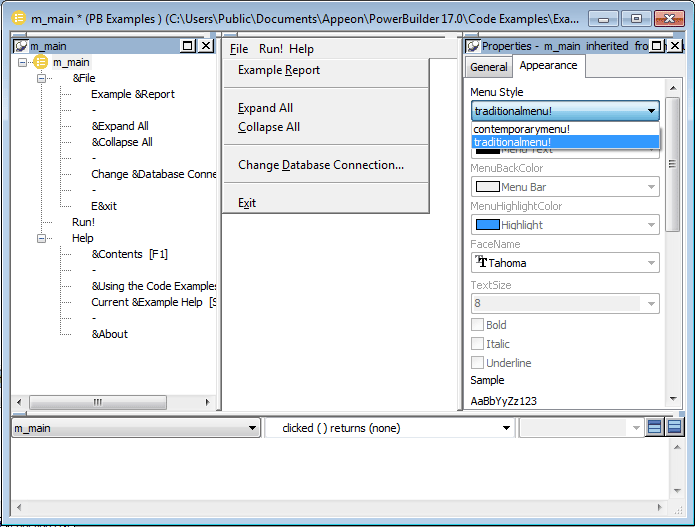This screenshot has height=527, width=696.
Task: Choose contemporarymenu! from Menu Style list
Action: (521, 129)
